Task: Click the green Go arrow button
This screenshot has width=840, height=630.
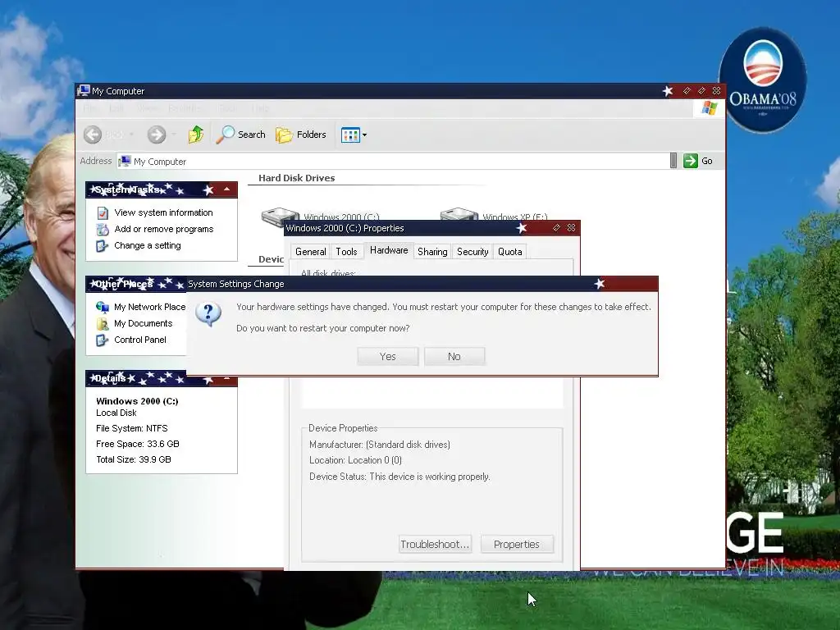Action: coord(691,161)
